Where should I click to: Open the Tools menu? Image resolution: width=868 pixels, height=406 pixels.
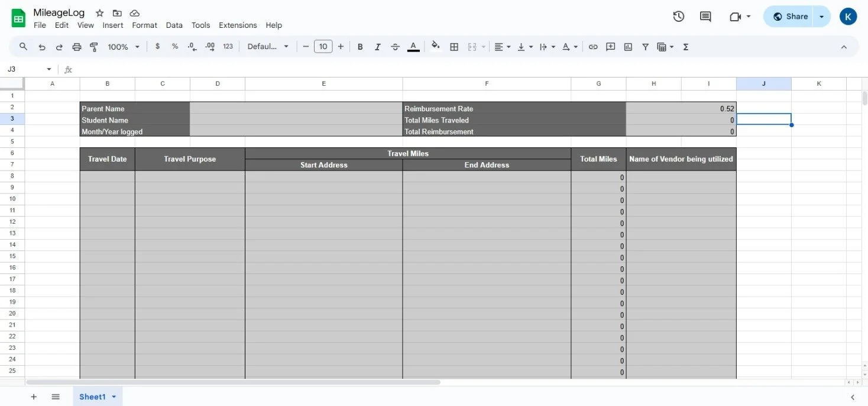[x=200, y=25]
